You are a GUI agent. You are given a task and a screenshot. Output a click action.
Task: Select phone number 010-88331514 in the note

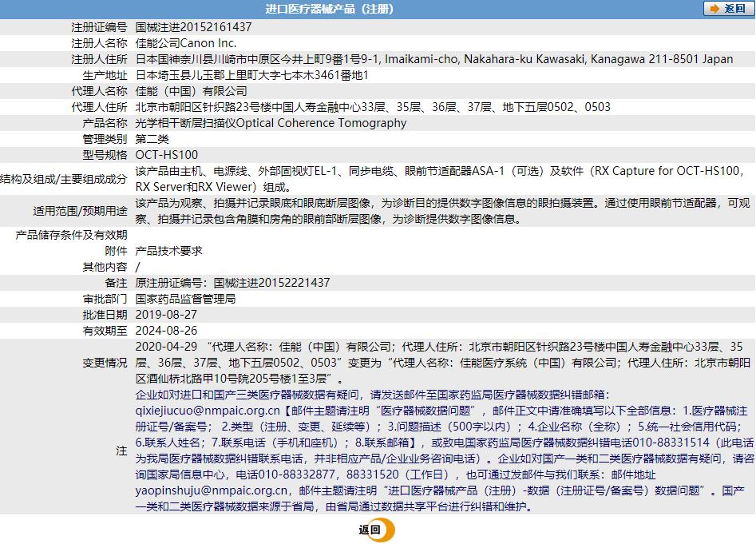pyautogui.click(x=671, y=443)
